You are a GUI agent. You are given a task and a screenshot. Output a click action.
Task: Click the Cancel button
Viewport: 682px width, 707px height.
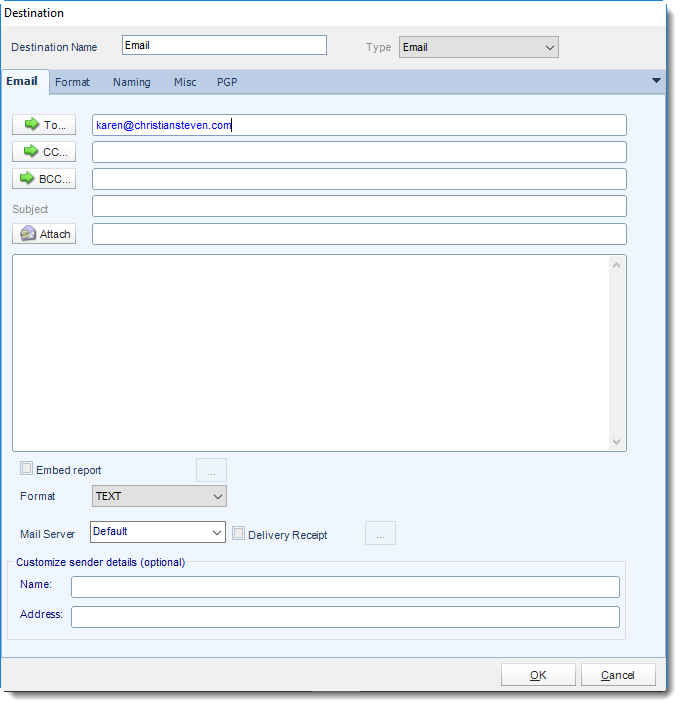click(618, 675)
